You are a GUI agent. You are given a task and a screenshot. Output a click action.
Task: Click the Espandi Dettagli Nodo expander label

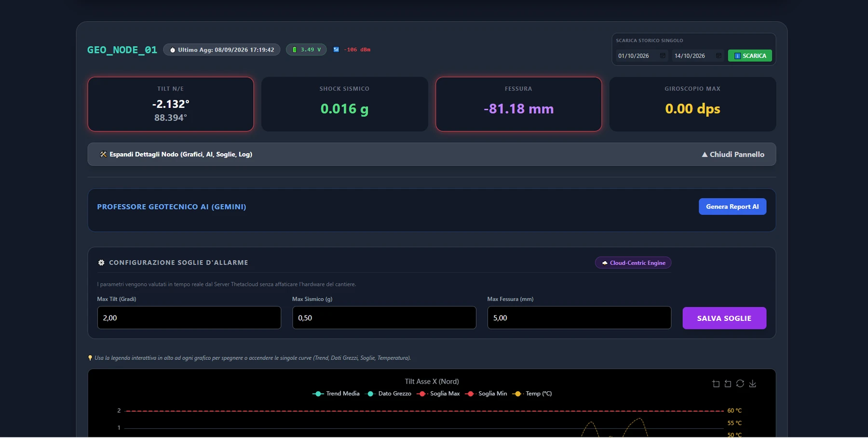[181, 154]
